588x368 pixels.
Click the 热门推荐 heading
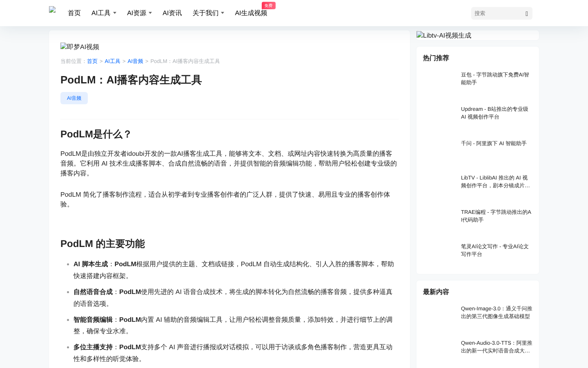pyautogui.click(x=436, y=58)
